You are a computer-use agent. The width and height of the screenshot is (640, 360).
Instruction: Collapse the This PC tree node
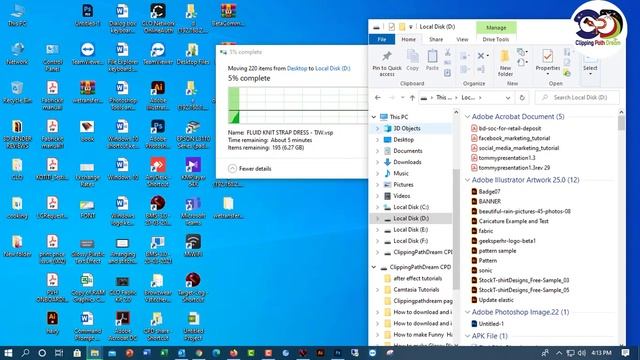pos(373,117)
